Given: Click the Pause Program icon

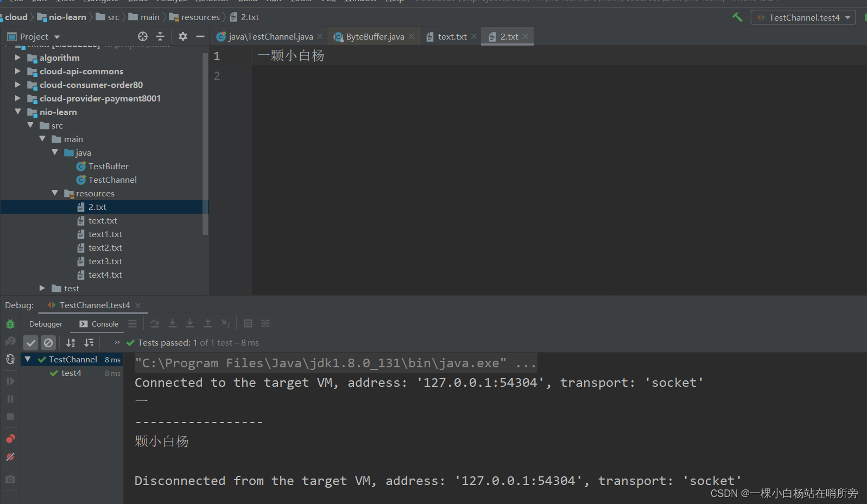Looking at the screenshot, I should (x=10, y=399).
